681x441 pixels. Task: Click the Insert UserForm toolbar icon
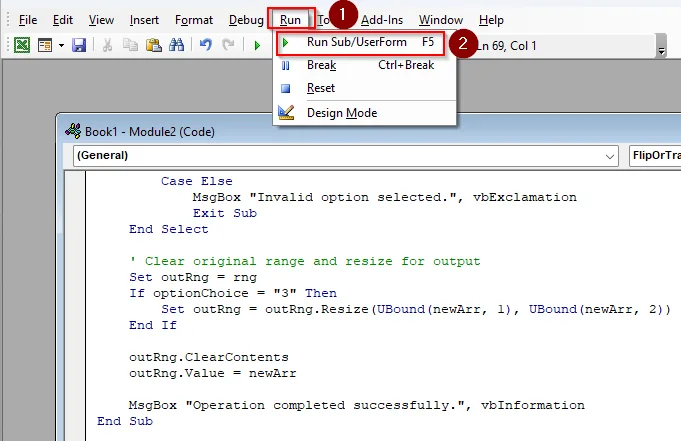pos(45,45)
